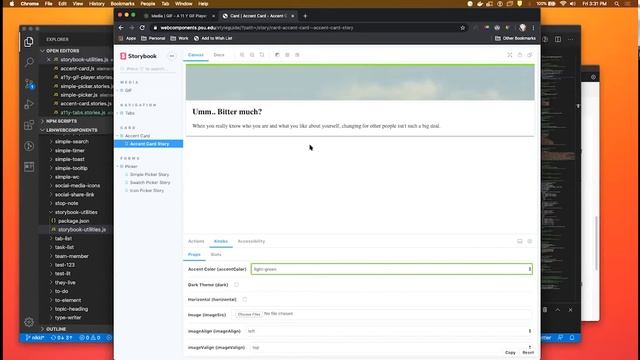Open Source Control view in VS Code
This screenshot has height=360, width=640.
click(29, 84)
